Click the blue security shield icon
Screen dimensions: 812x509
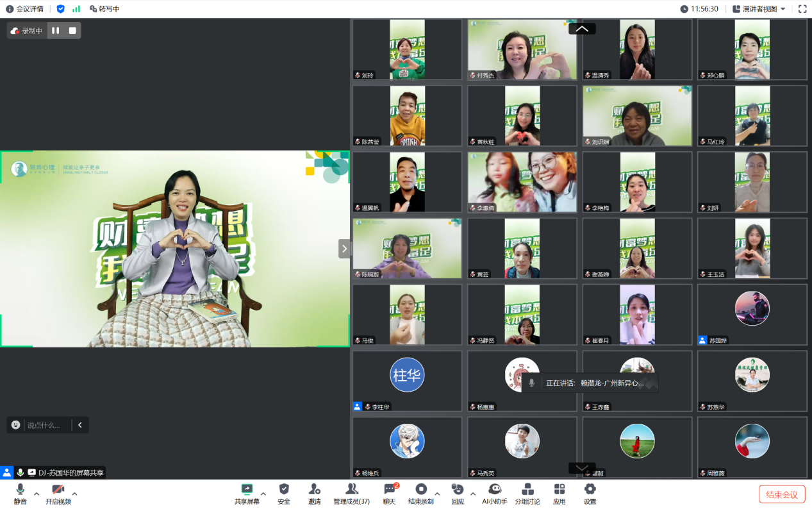[61, 9]
